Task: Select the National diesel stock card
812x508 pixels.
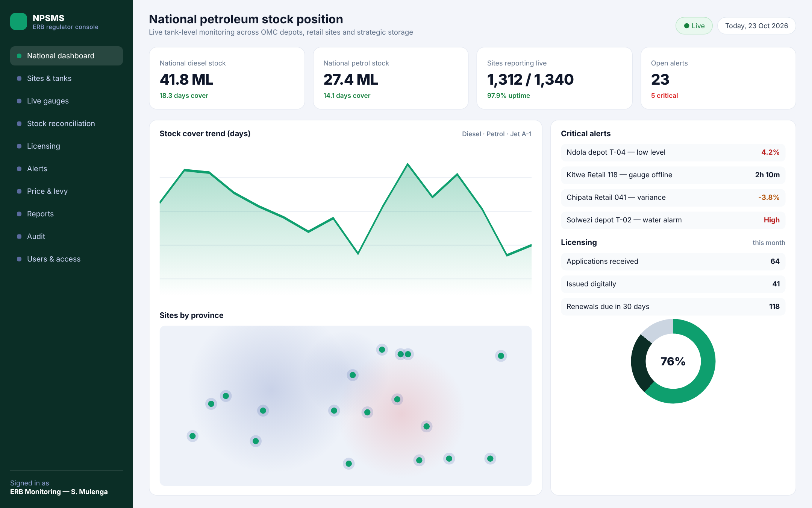Action: pyautogui.click(x=227, y=78)
